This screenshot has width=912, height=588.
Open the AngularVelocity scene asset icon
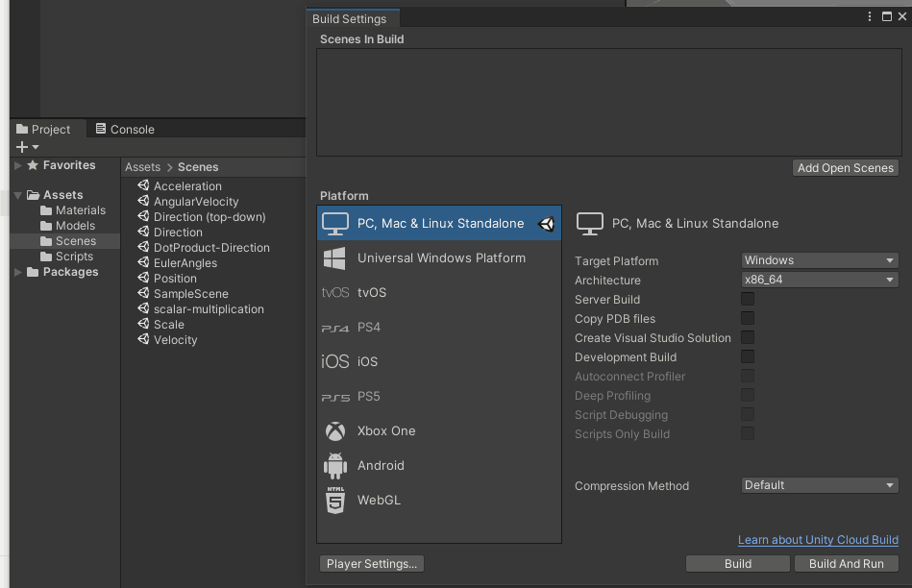[143, 202]
